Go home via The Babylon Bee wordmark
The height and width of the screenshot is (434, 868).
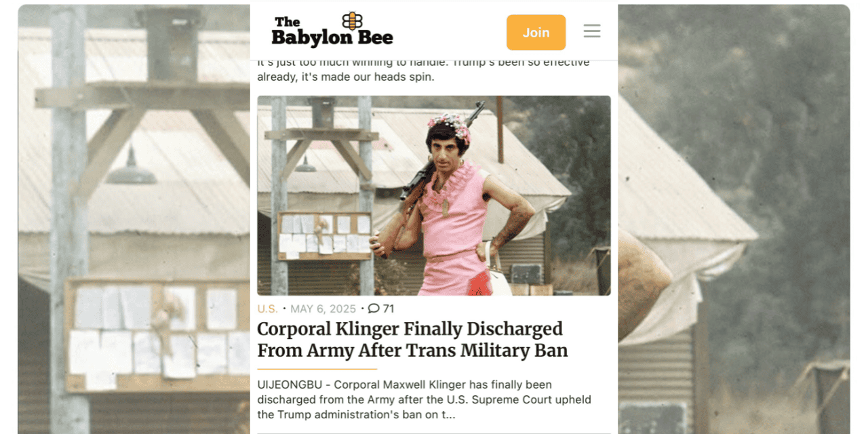click(x=332, y=31)
